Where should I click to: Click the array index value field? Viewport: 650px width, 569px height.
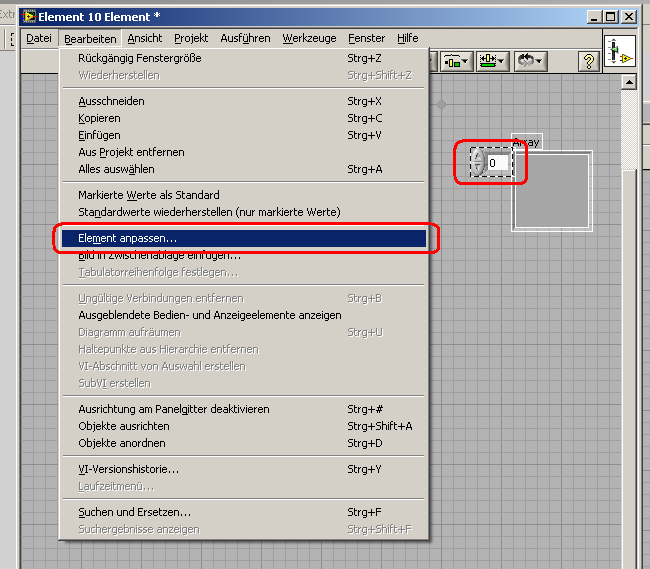(497, 162)
